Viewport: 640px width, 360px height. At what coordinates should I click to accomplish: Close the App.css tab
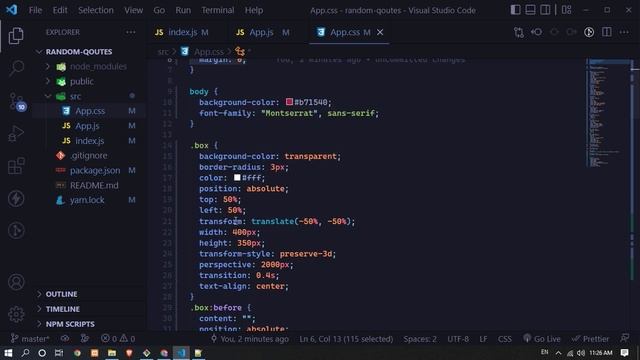click(380, 32)
